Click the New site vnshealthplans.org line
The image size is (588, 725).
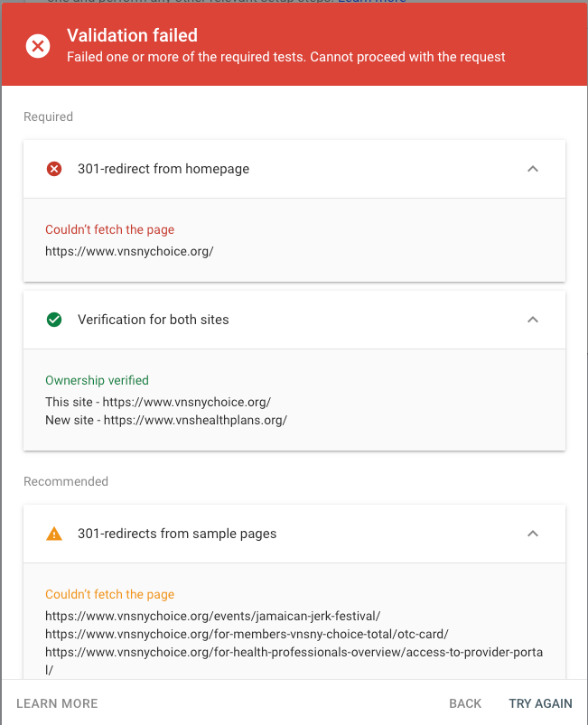[x=166, y=420]
